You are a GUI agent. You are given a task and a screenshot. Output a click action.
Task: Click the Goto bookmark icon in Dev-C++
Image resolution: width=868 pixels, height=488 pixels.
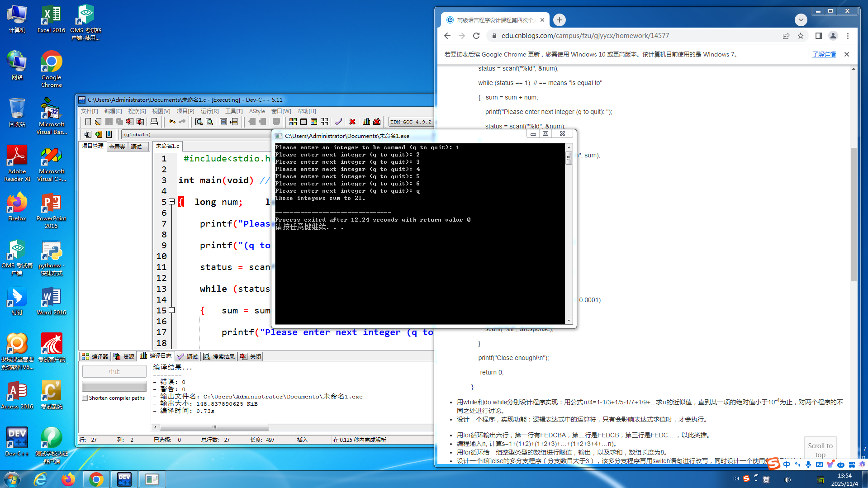point(109,134)
